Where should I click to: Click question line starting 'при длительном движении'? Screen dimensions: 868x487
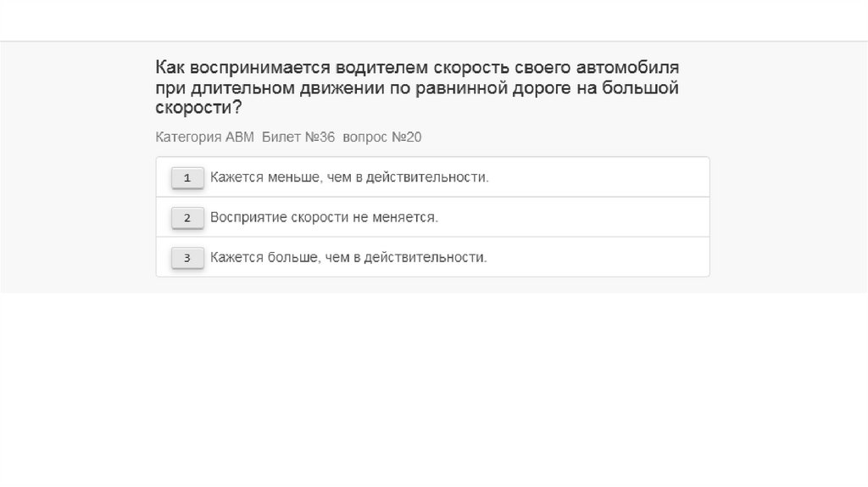coord(418,87)
